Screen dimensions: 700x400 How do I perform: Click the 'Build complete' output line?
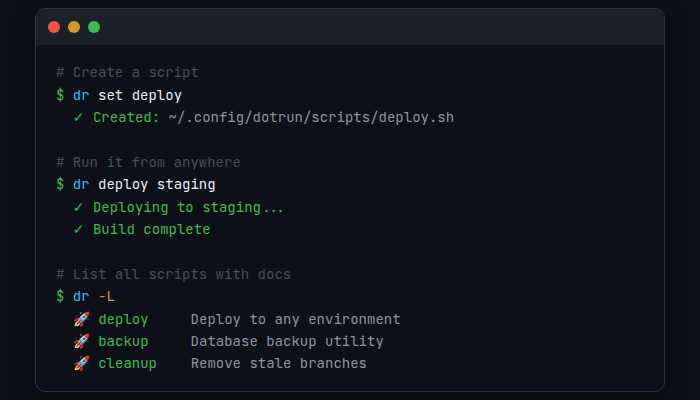tap(152, 229)
